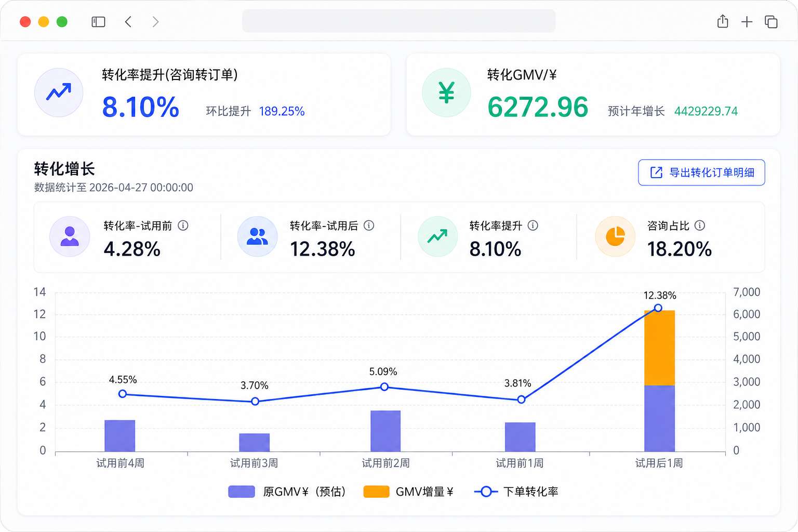This screenshot has width=798, height=532.
Task: Click the blue group users icon
Action: pos(257,236)
